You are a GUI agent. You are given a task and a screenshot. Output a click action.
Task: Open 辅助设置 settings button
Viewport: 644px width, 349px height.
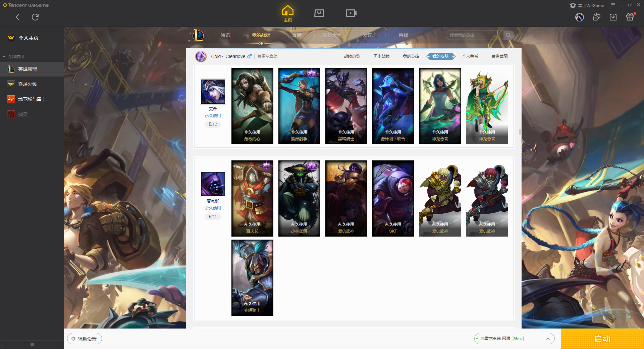click(x=85, y=339)
